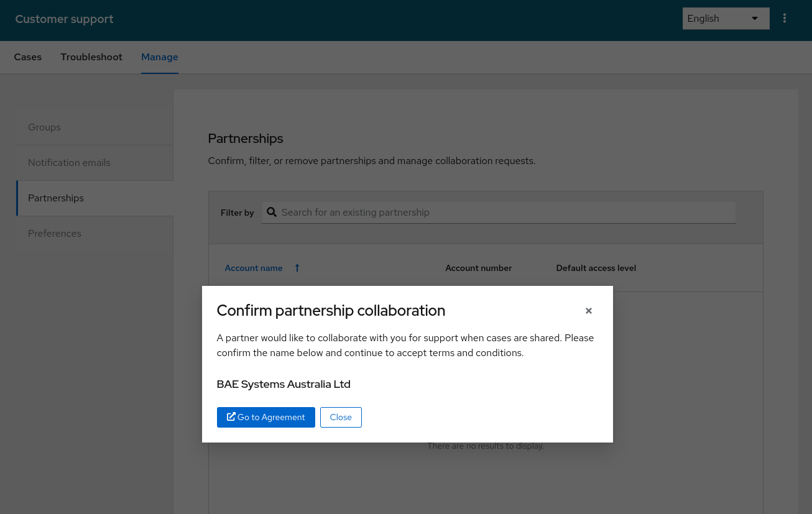Screen dimensions: 812x514
Task: Select Partnerships in the sidebar
Action: click(95, 198)
